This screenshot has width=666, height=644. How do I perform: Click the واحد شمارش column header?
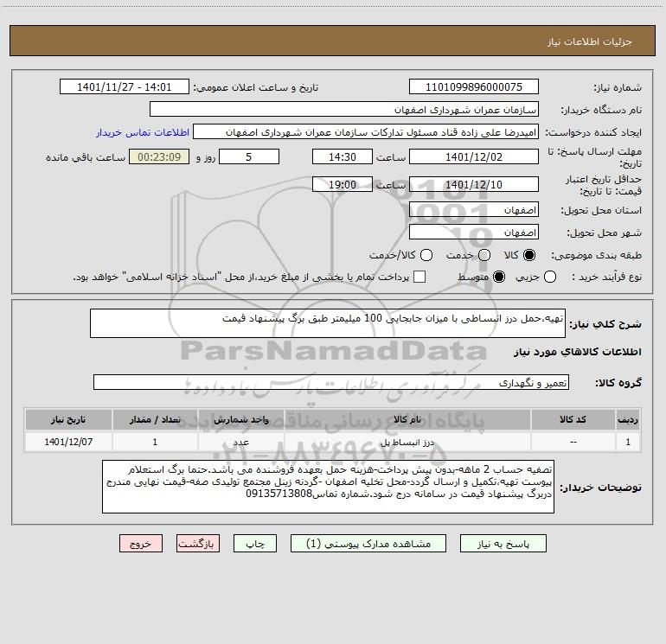(x=240, y=419)
